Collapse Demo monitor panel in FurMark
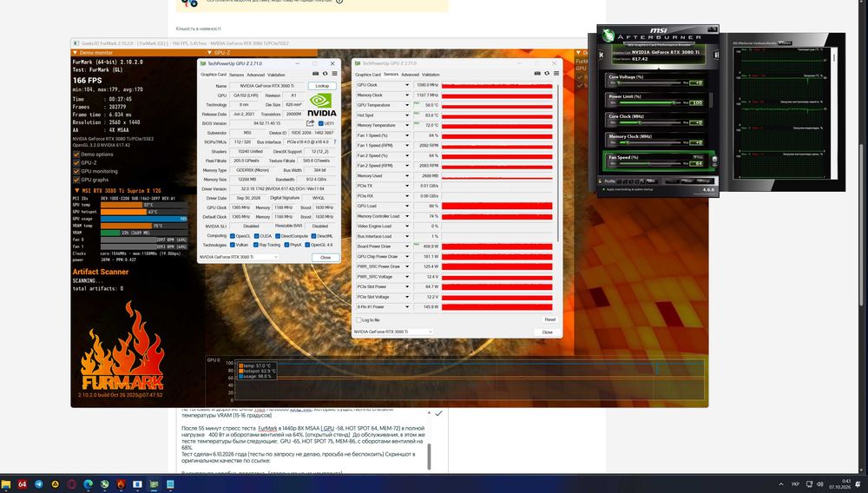 (x=76, y=53)
